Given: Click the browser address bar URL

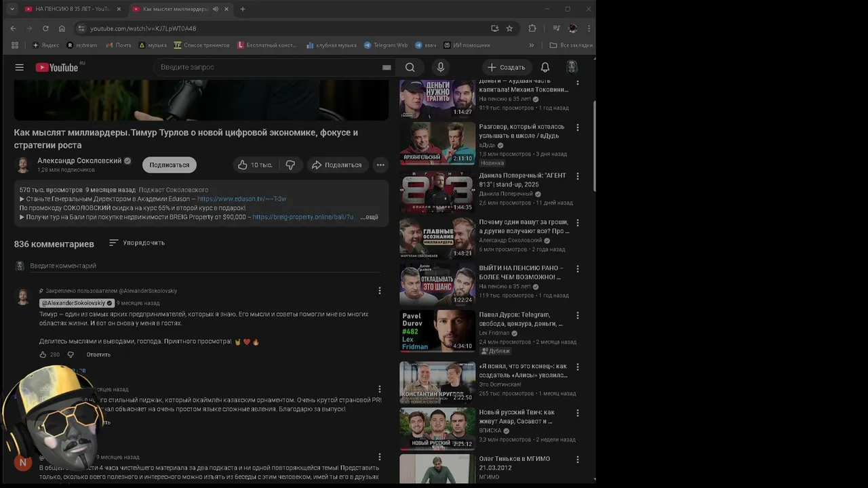Looking at the screenshot, I should pos(143,28).
